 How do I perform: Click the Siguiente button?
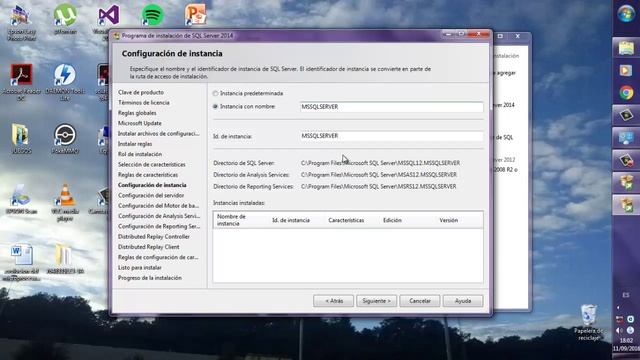376,301
